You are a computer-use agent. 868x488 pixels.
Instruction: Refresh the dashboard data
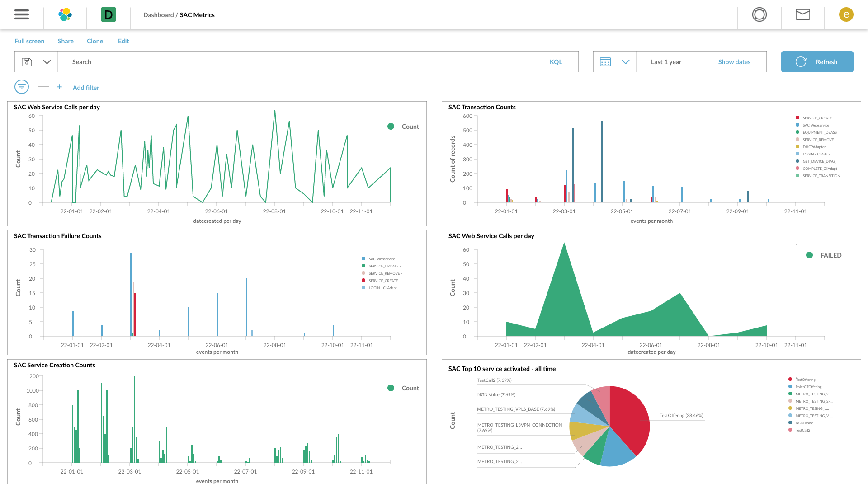click(x=817, y=62)
